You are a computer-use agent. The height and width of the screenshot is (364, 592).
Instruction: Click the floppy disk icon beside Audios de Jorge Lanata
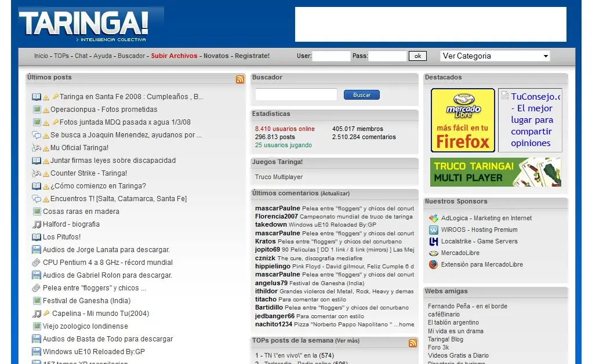[37, 250]
